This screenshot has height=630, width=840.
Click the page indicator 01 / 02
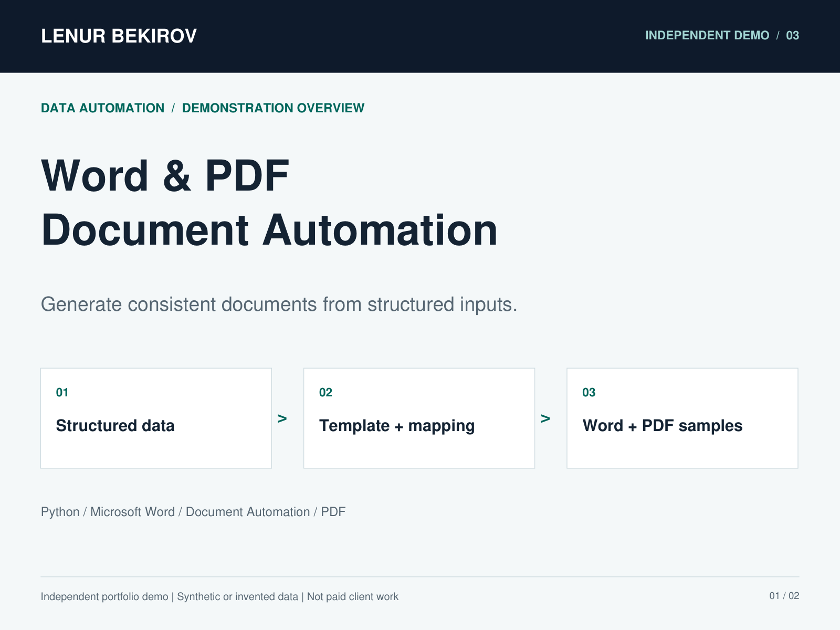pyautogui.click(x=784, y=596)
